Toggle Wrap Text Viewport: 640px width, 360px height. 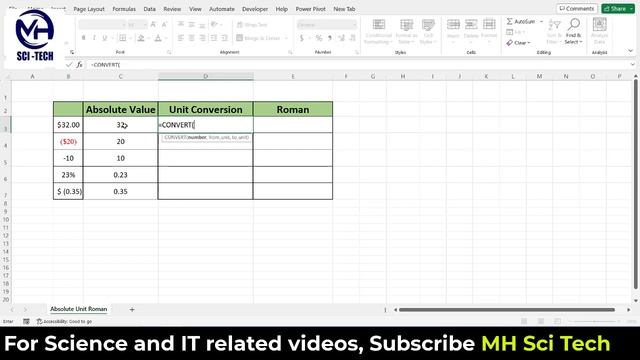(252, 24)
